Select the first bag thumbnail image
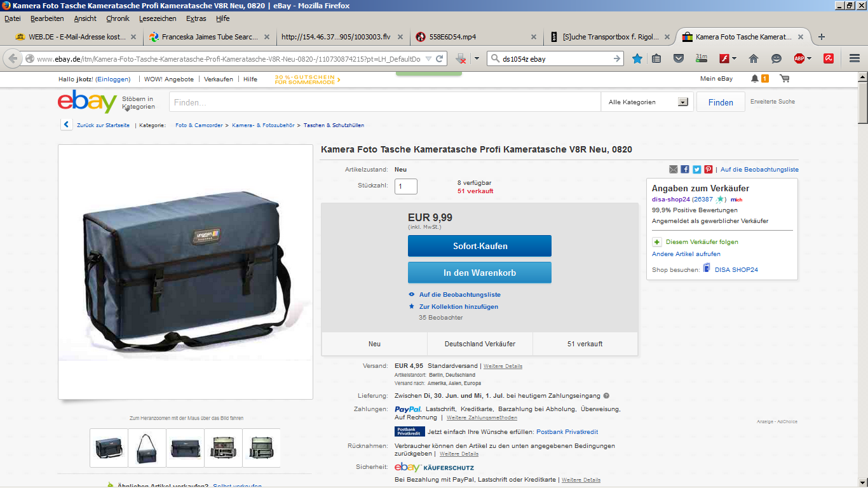868x488 pixels. point(109,448)
